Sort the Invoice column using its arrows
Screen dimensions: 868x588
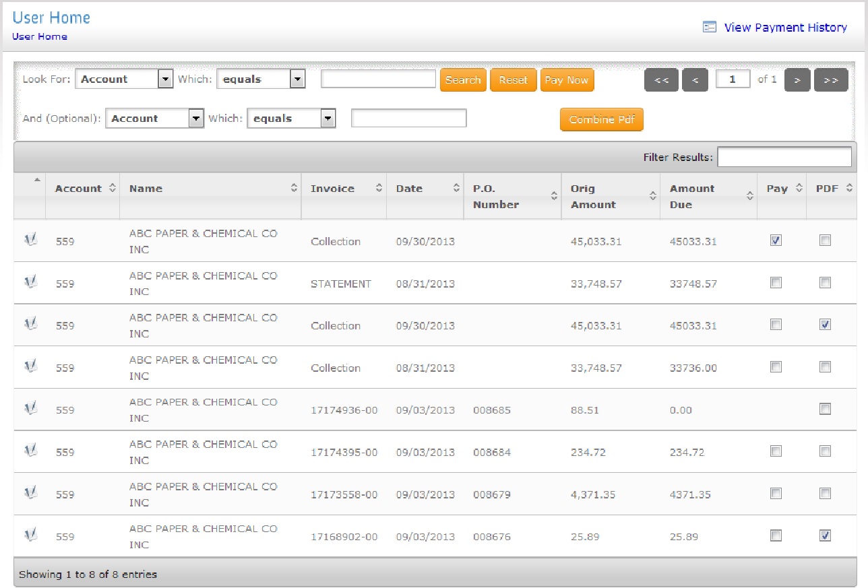coord(379,189)
